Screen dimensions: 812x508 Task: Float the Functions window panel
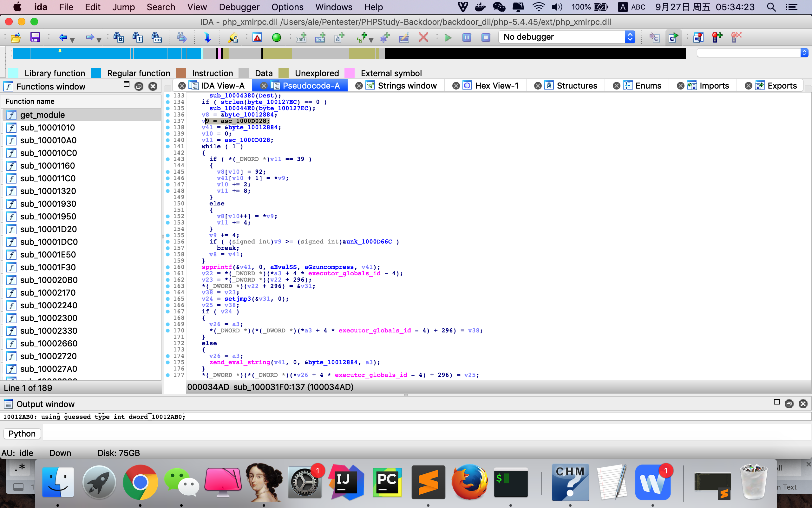coord(139,86)
